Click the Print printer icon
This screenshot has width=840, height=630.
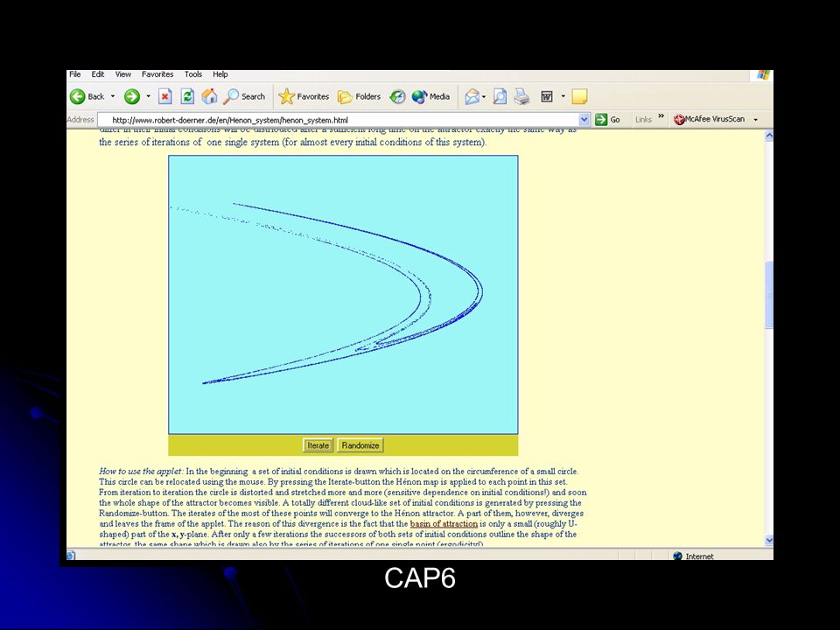(521, 96)
